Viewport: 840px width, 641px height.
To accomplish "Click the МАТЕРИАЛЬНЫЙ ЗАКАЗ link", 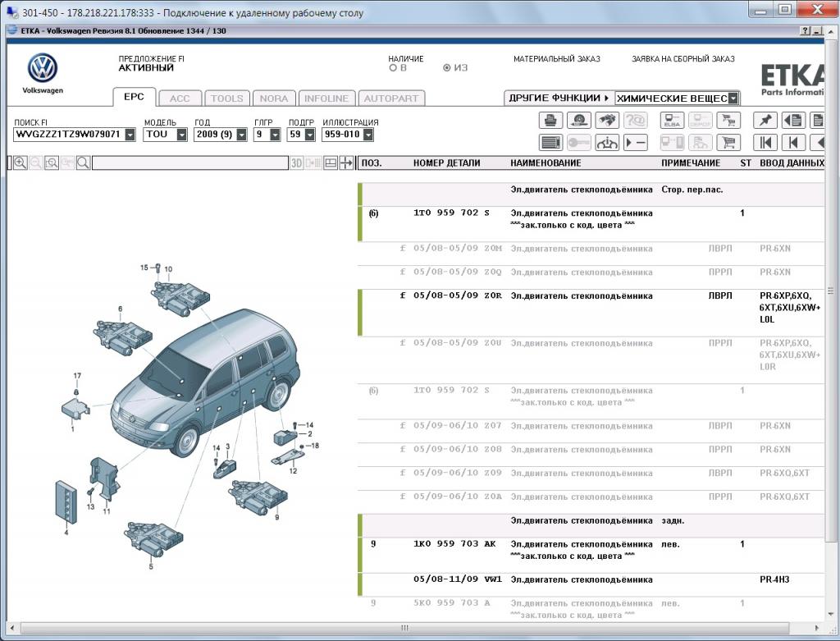I will [557, 59].
